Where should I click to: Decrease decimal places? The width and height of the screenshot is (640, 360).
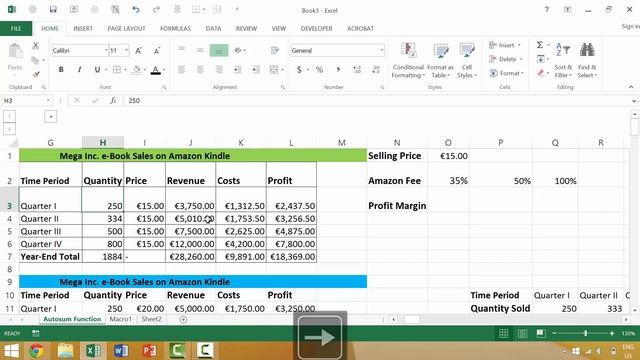pos(376,70)
